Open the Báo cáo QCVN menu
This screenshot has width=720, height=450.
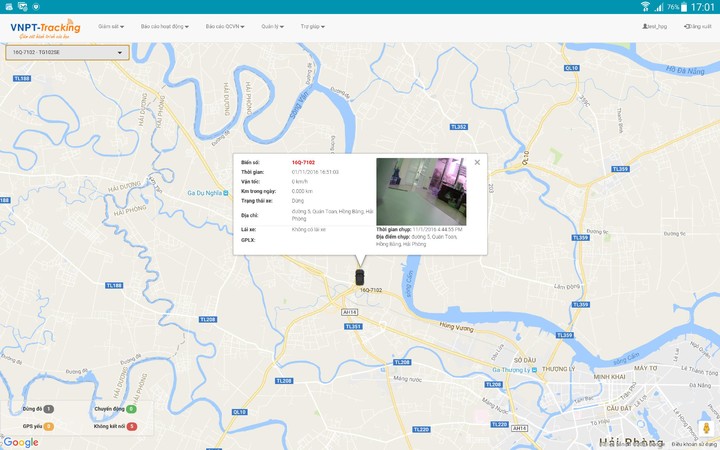coord(225,27)
